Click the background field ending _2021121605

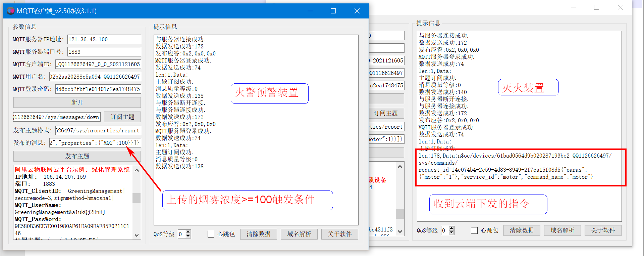386,60
